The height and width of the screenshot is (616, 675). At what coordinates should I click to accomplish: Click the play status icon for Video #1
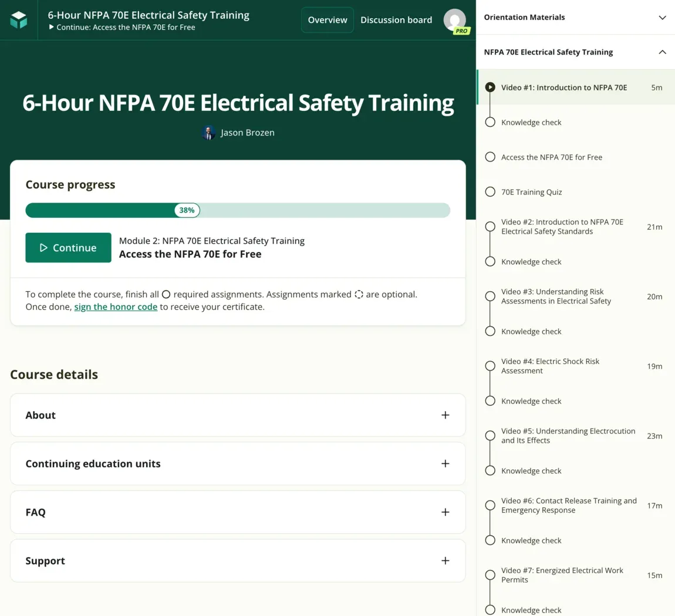click(x=490, y=87)
